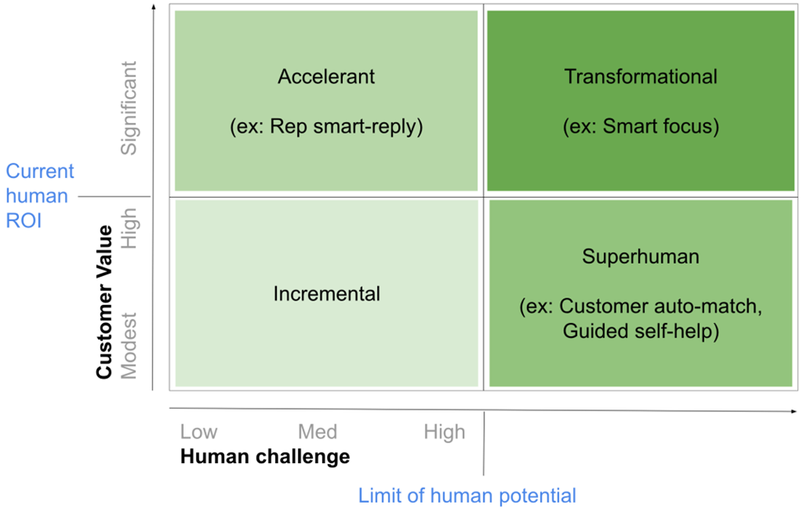
Task: Click the Modest label on vertical axis
Action: (129, 346)
